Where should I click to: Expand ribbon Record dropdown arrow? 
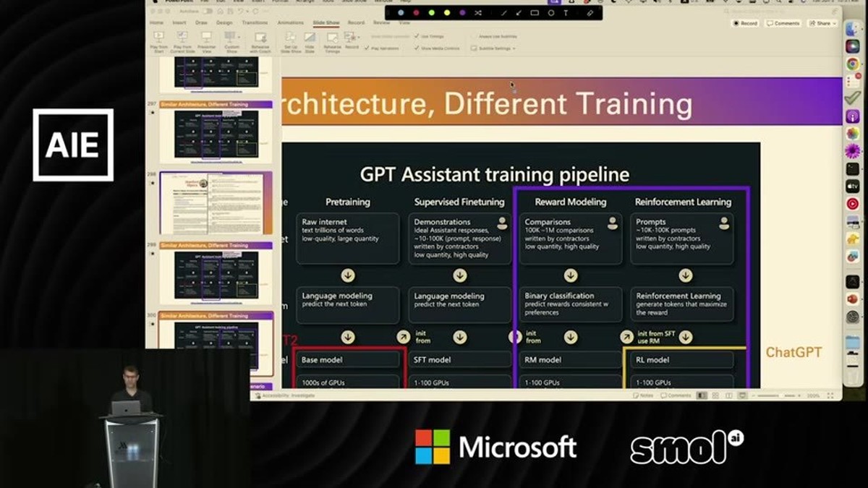point(359,38)
